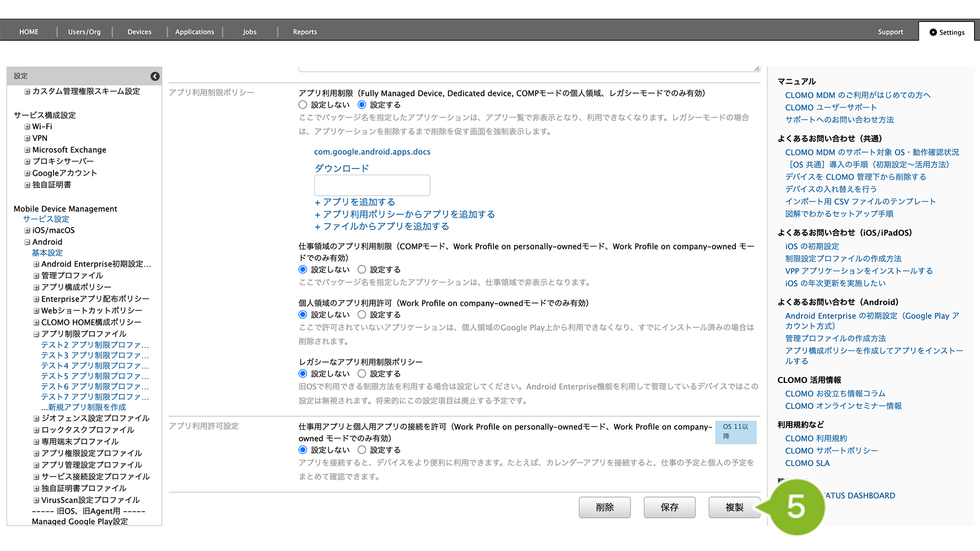This screenshot has width=980, height=551.
Task: Open the Settings gear tab
Action: tap(946, 32)
